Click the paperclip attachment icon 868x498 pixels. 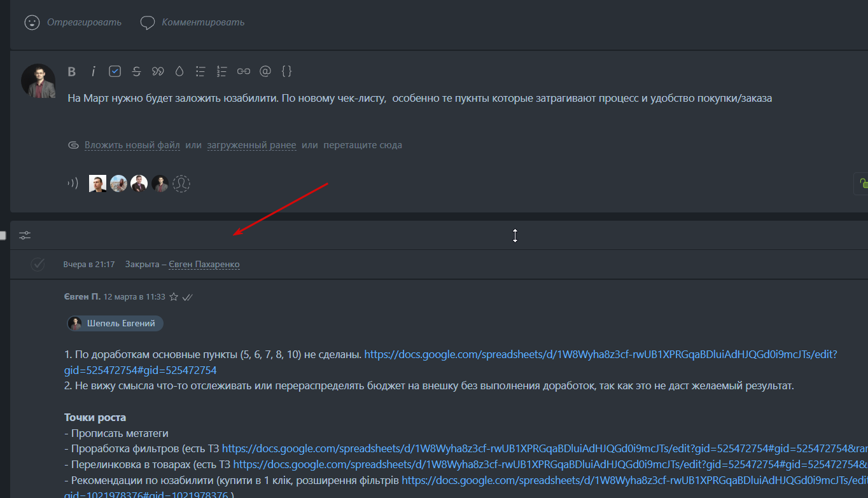[x=73, y=145]
